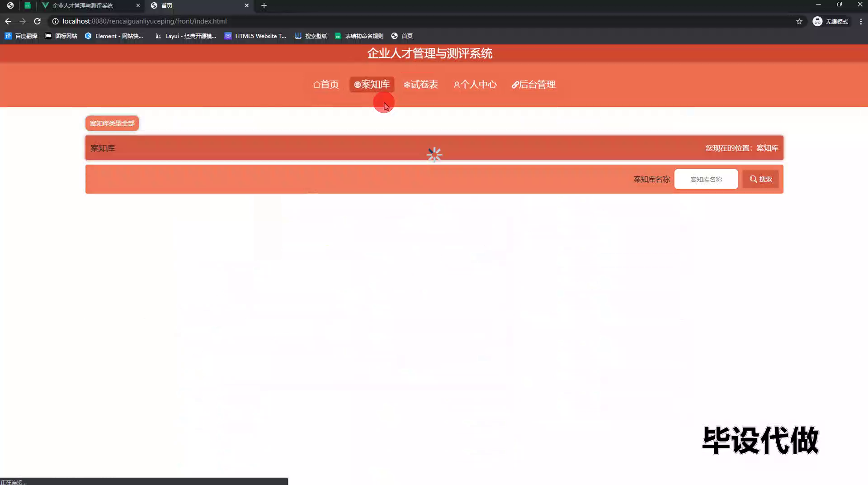Viewport: 868px width, 485px height.
Task: Go to 首页 in the site navigation
Action: coord(326,85)
